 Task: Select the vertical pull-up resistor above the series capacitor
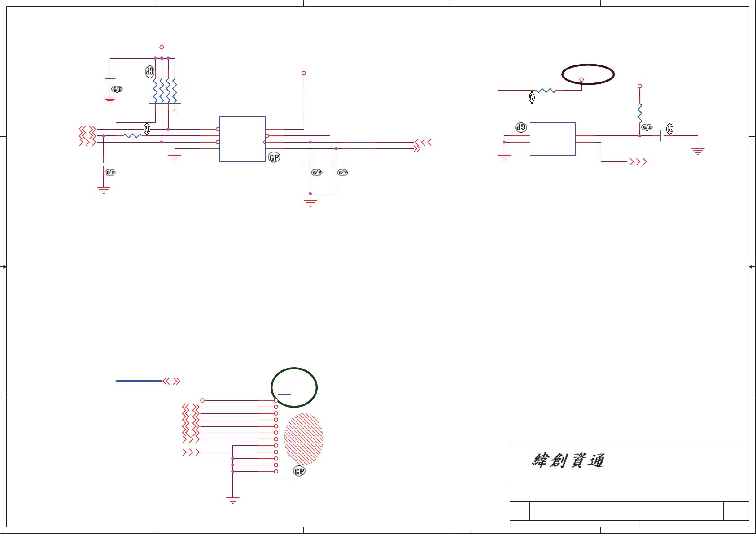pos(640,113)
